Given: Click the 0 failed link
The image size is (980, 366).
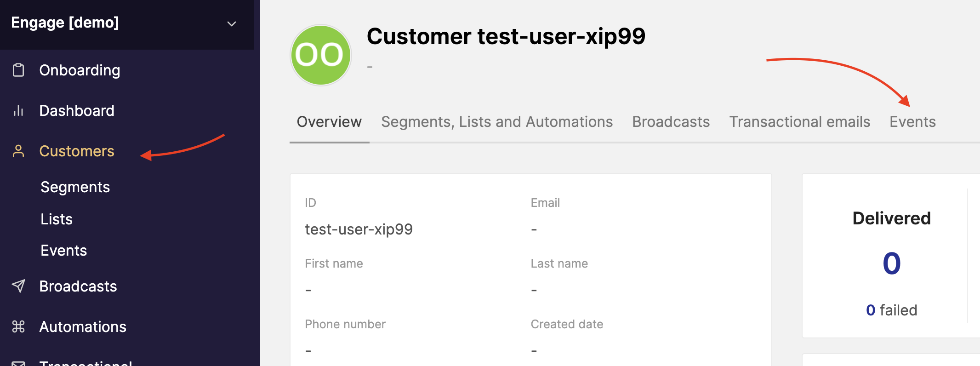Looking at the screenshot, I should tap(892, 310).
